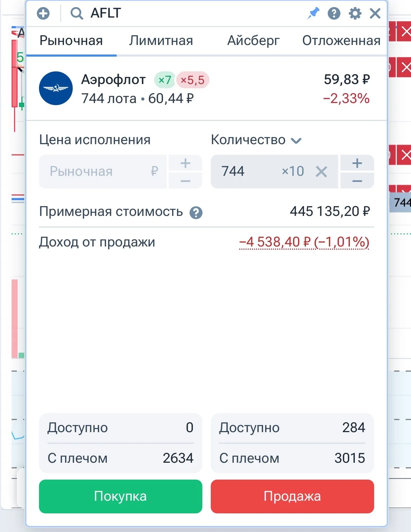Click the Рыночная price input field
The width and height of the screenshot is (411, 532).
(103, 172)
